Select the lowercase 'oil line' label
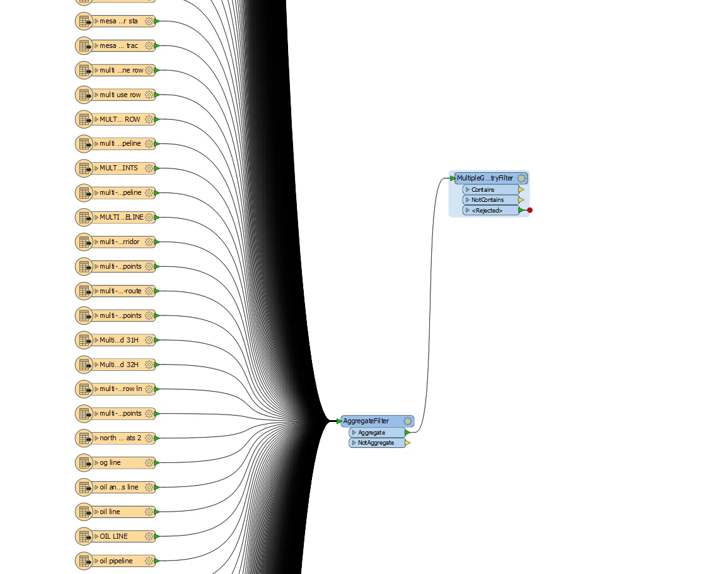 110,512
